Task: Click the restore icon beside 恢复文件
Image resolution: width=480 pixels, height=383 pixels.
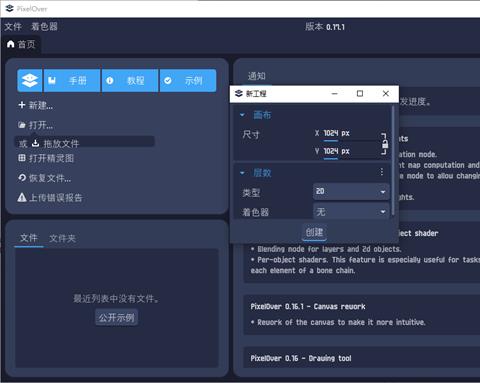Action: click(x=22, y=178)
